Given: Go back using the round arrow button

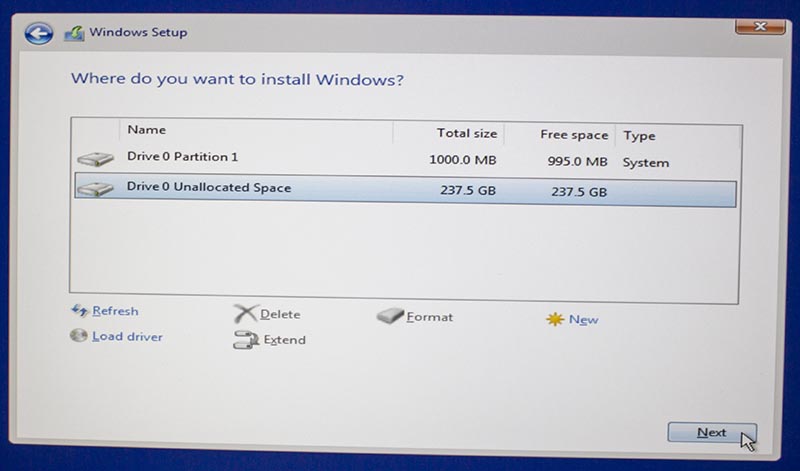Looking at the screenshot, I should [x=39, y=34].
